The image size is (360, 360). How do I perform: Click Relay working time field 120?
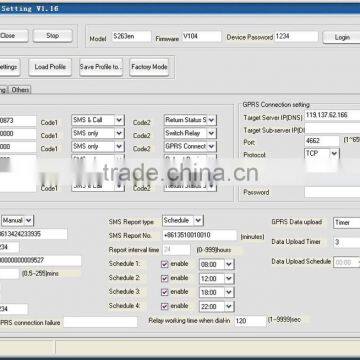(250, 321)
